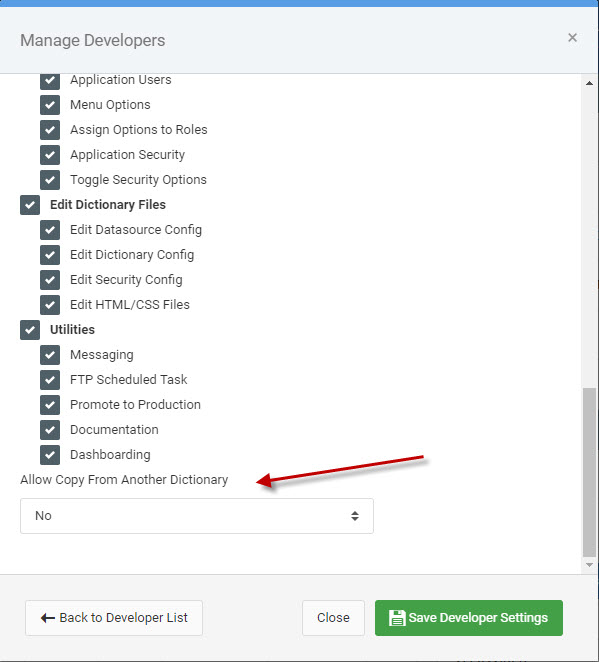Click the scrollbar down arrow
Image resolution: width=599 pixels, height=662 pixels.
tap(589, 565)
